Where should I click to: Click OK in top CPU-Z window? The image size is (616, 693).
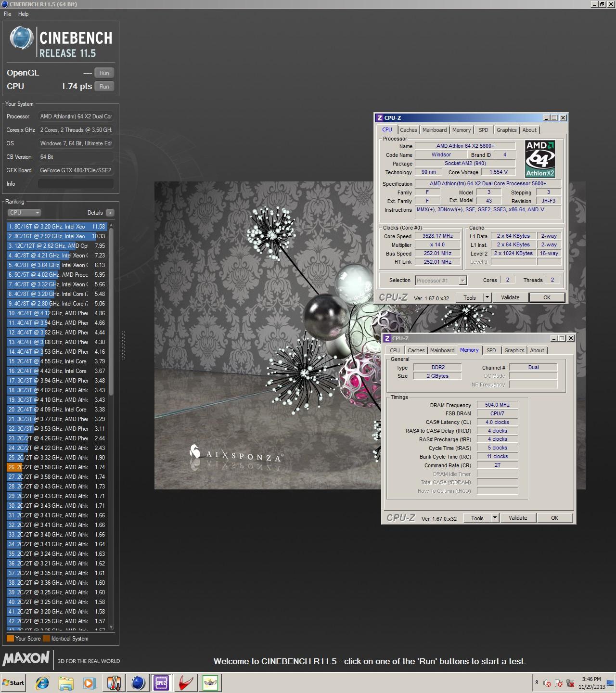[x=547, y=298]
